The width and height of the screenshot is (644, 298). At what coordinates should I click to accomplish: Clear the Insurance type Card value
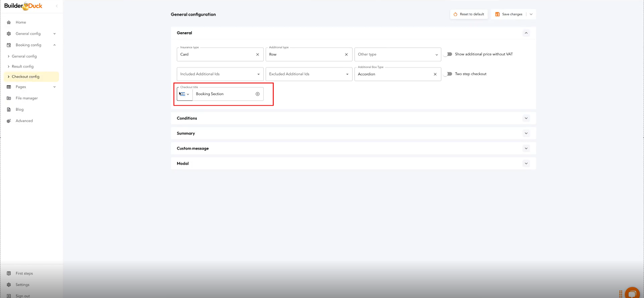[x=258, y=54]
